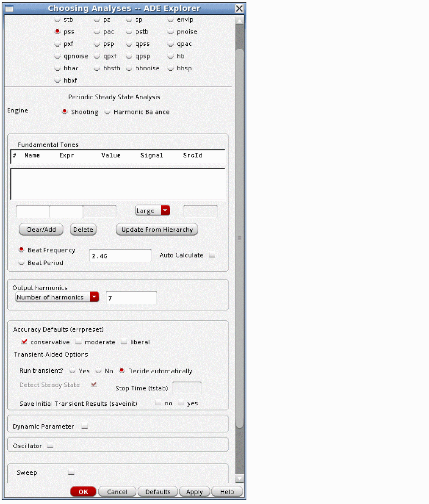Screen dimensions: 429x504
Task: Select the stb analysis radio button
Action: (x=58, y=19)
